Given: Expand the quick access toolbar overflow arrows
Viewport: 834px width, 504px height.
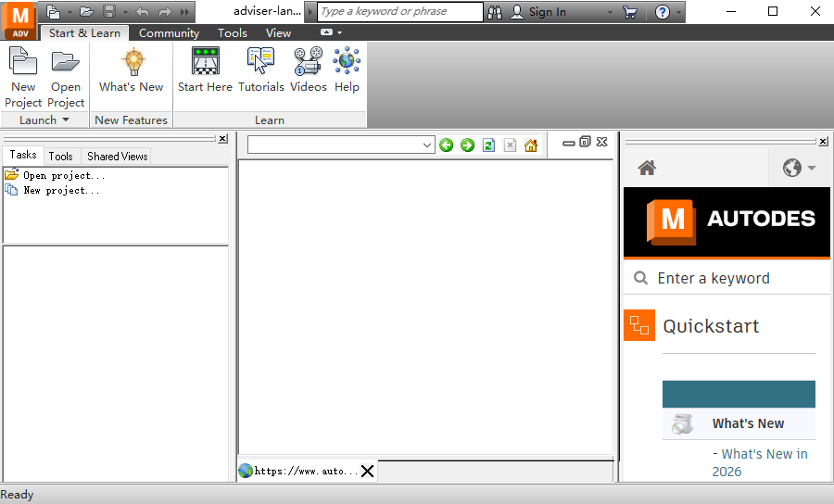Looking at the screenshot, I should [x=184, y=12].
